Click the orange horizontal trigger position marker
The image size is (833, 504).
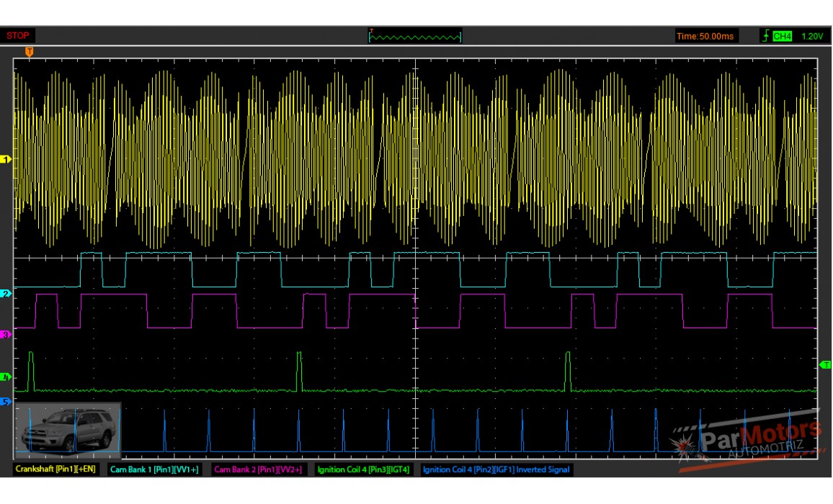coord(29,52)
